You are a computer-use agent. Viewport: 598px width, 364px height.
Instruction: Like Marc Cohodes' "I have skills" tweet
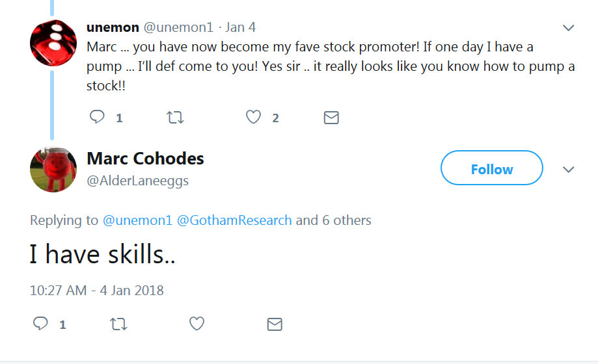coord(197,324)
